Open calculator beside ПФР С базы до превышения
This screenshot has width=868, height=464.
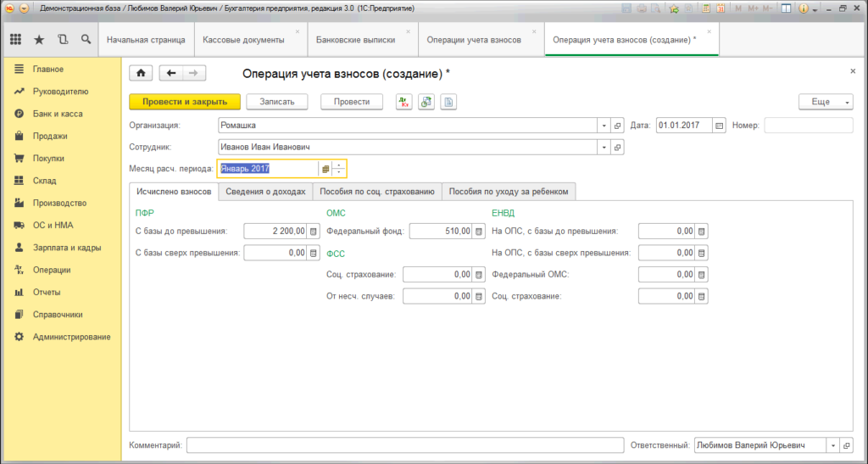[x=313, y=231]
